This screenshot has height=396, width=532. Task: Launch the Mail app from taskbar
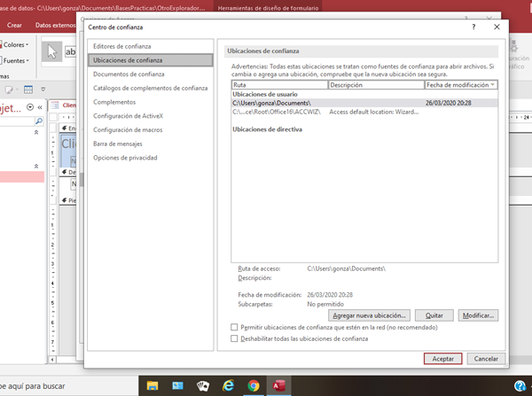(x=177, y=385)
